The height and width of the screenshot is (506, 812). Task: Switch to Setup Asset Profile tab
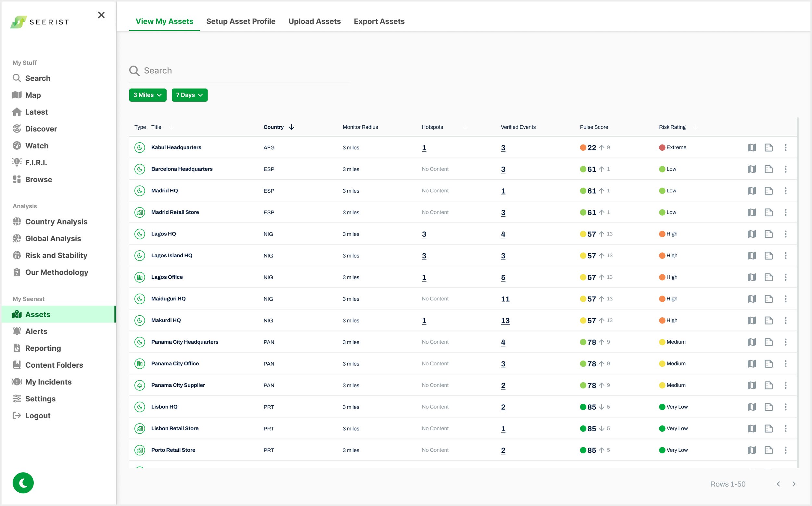coord(241,21)
